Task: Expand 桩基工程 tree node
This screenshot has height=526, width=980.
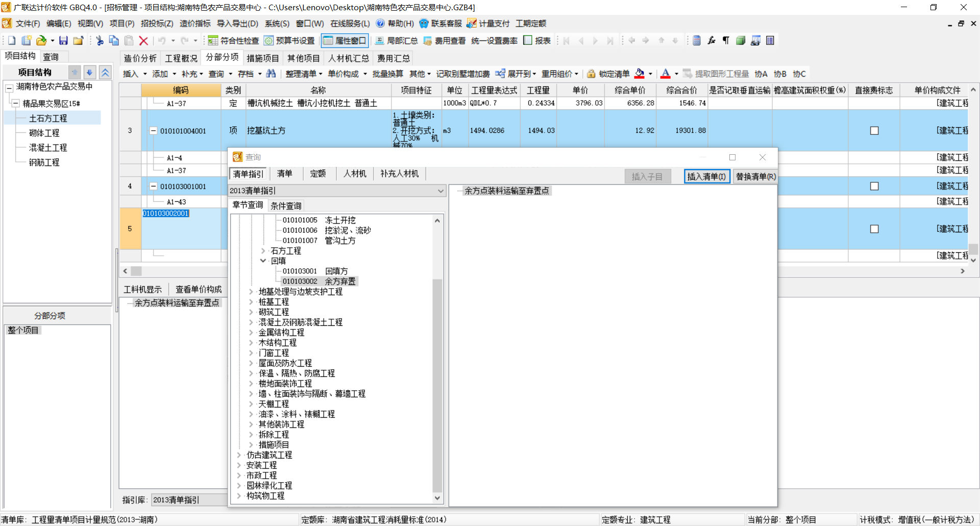Action: point(251,302)
